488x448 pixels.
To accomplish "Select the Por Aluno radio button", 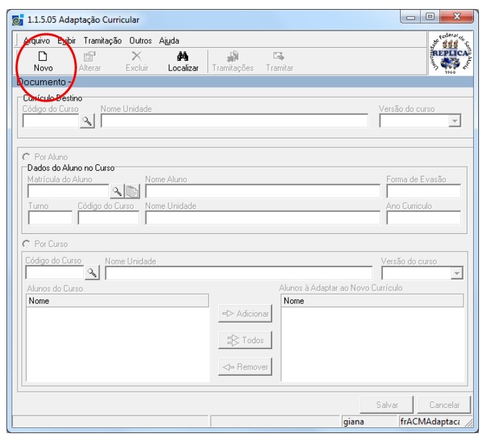I will (x=27, y=157).
